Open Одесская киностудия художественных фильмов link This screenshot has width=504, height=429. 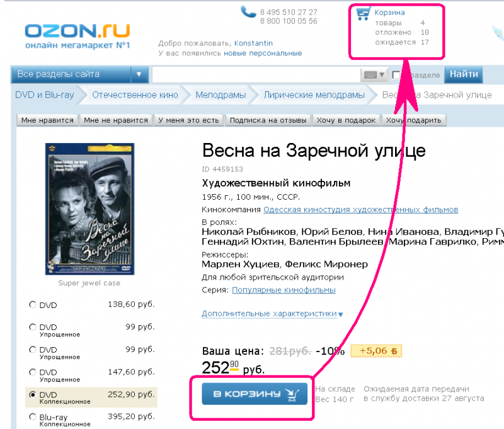(x=360, y=210)
